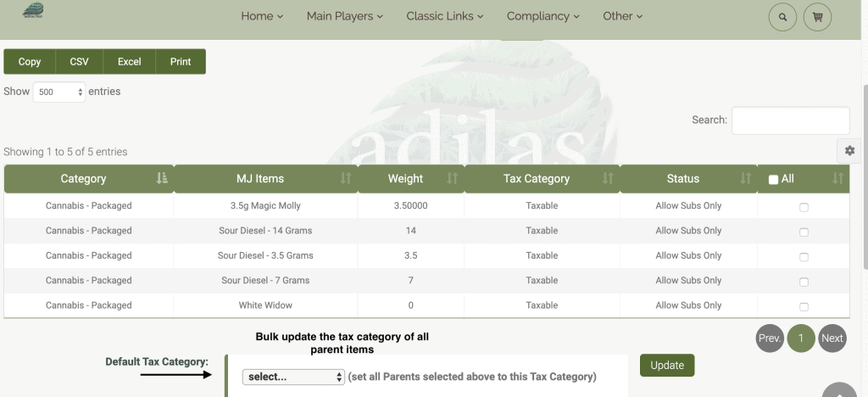The width and height of the screenshot is (868, 397).
Task: Click the Excel export button
Action: [129, 61]
